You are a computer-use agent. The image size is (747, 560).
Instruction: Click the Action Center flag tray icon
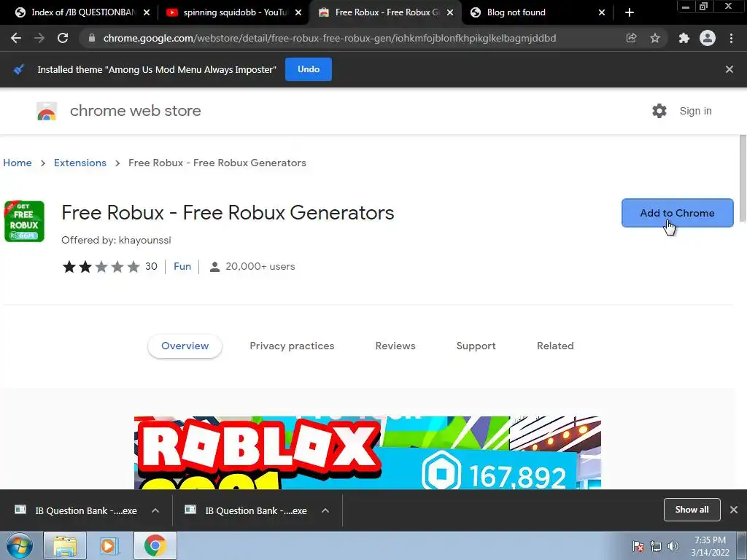pos(638,546)
